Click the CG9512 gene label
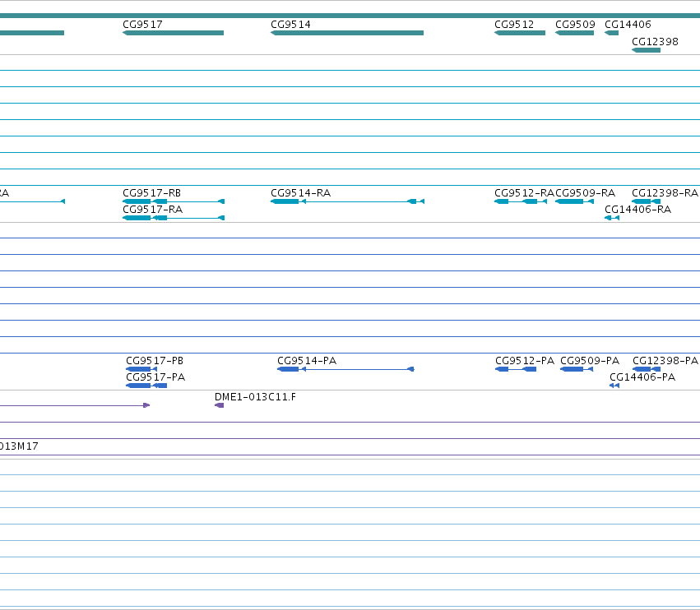The image size is (700, 610). pos(514,25)
